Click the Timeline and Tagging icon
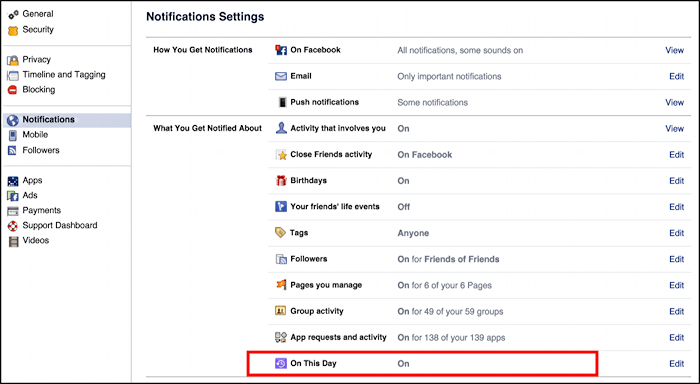The height and width of the screenshot is (384, 700). pos(13,75)
